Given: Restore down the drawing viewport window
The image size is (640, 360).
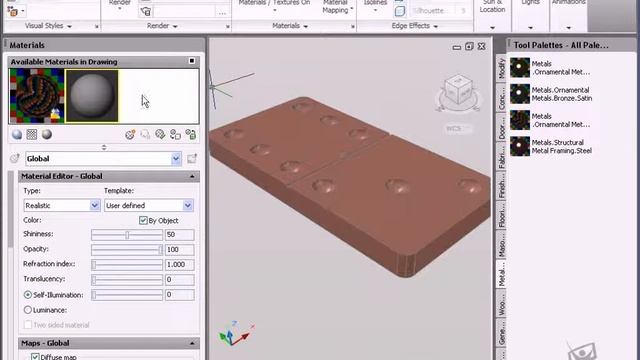Looking at the screenshot, I should pyautogui.click(x=469, y=46).
